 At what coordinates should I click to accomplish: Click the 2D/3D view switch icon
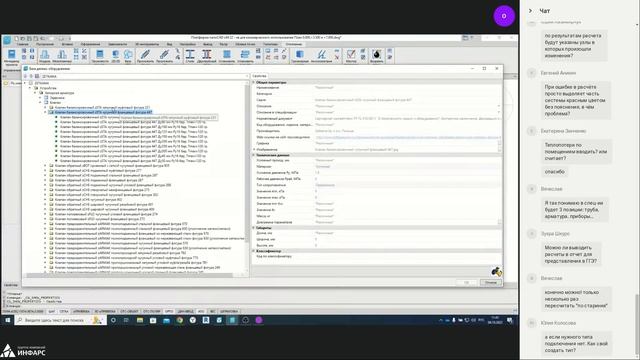pos(116,54)
